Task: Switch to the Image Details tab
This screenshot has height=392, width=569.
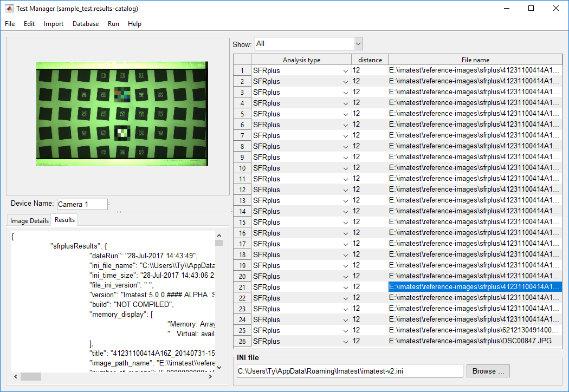Action: (x=29, y=220)
